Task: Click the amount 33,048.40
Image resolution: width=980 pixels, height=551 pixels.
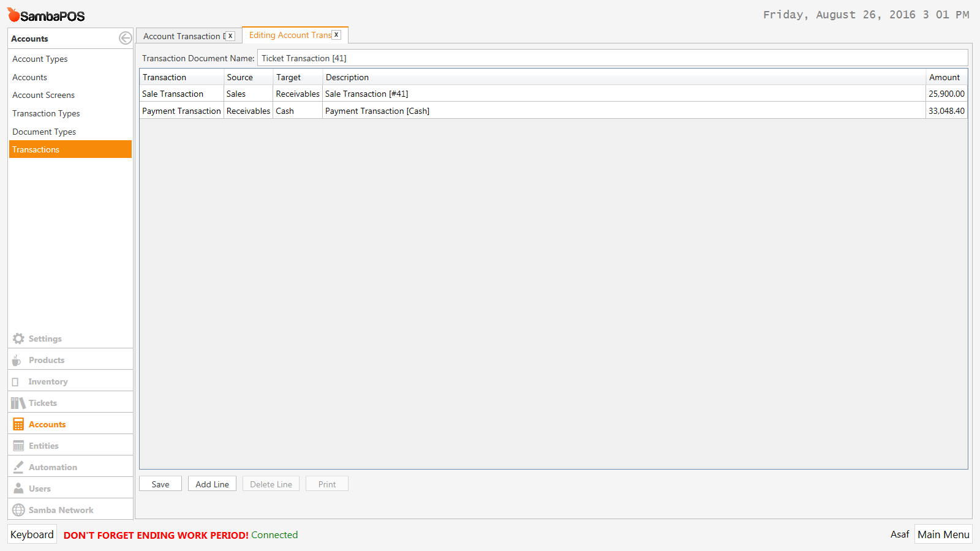Action: click(946, 111)
